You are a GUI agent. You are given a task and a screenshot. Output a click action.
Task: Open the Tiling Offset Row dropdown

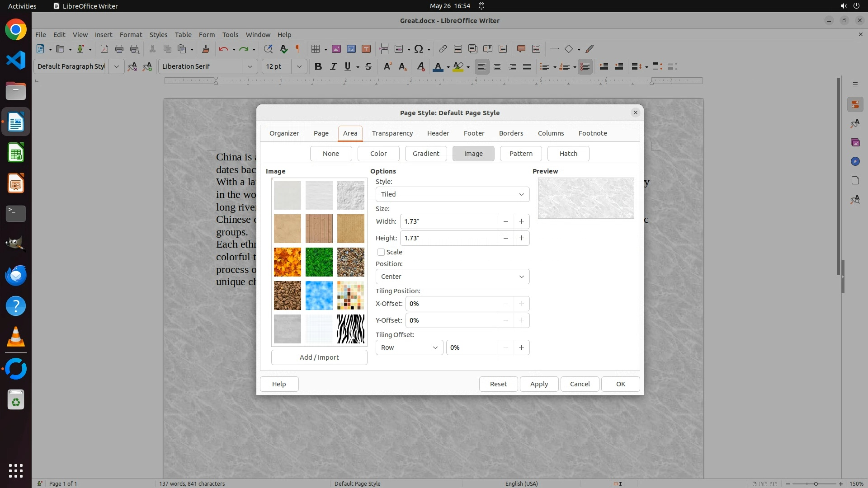tap(409, 347)
